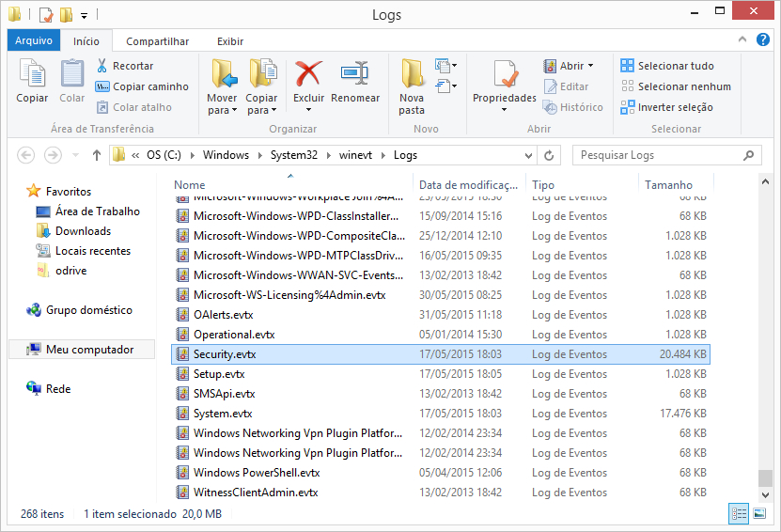Click System32 in address breadcrumb
This screenshot has height=532, width=781.
tap(294, 155)
